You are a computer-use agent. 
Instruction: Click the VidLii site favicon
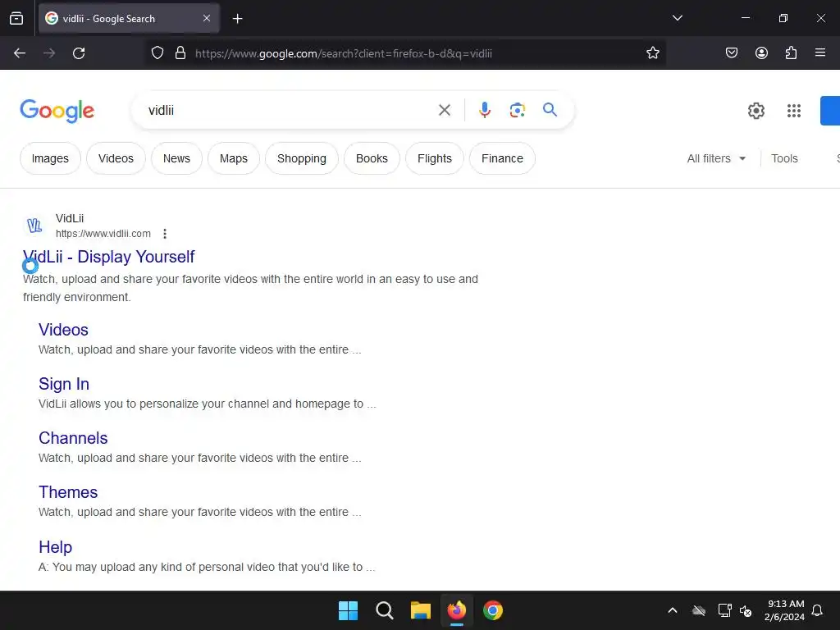[x=34, y=226]
